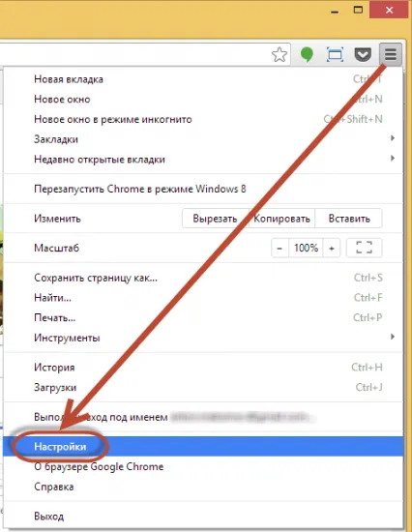Screen dimensions: 412x532
Task: Expand the Инструменты submenu
Action: pyautogui.click(x=203, y=338)
